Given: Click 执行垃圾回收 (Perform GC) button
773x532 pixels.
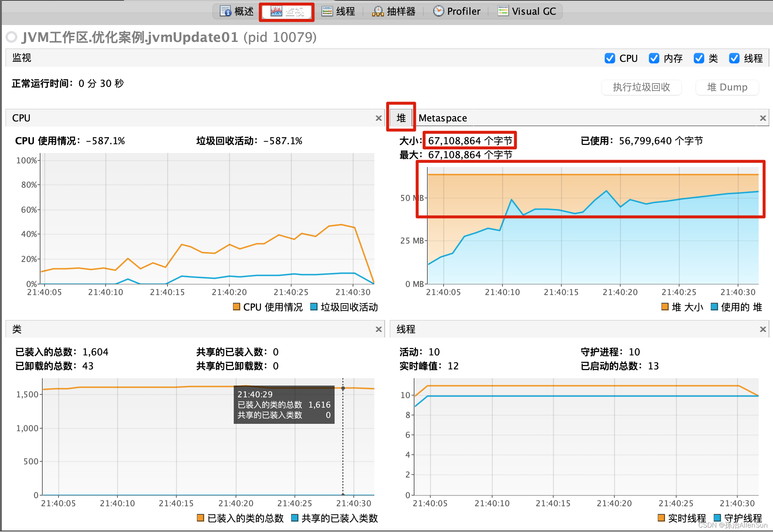Looking at the screenshot, I should coord(641,87).
